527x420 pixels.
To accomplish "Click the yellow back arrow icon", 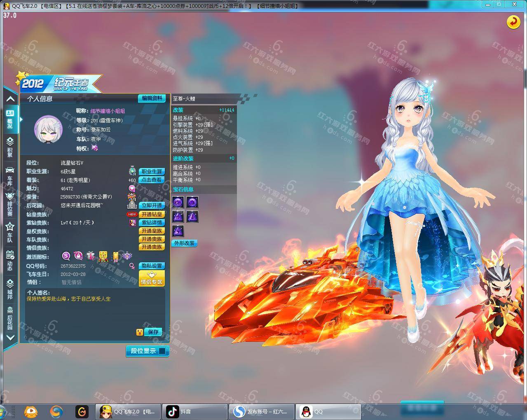I will 513,22.
